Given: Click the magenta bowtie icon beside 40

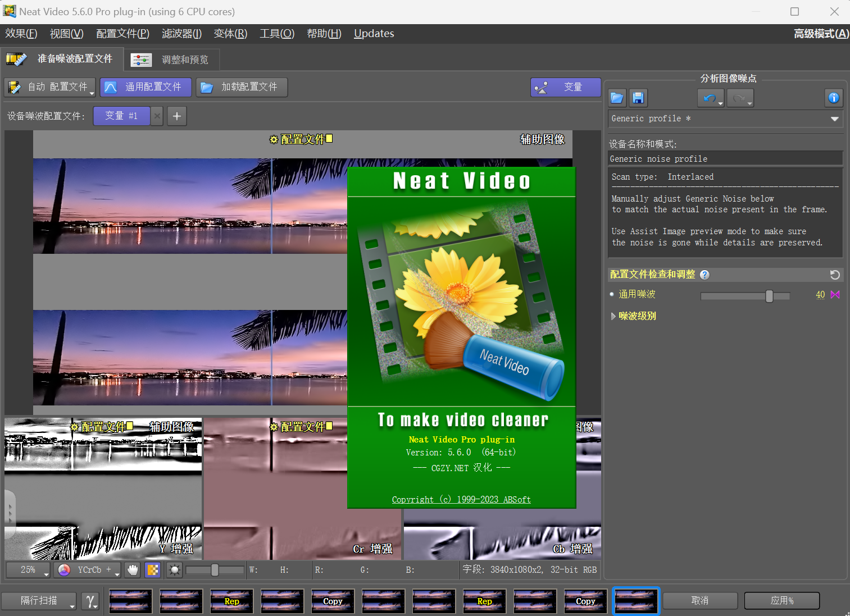Looking at the screenshot, I should pyautogui.click(x=835, y=295).
